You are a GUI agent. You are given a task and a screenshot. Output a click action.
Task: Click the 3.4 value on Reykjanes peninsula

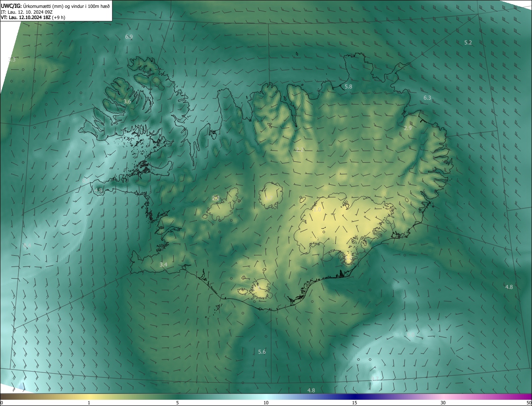(163, 264)
